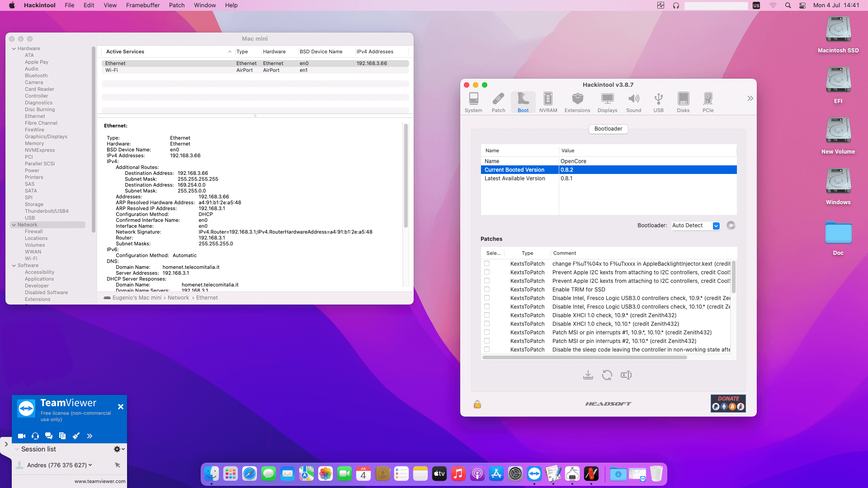Screen dimensions: 868x488
Task: Click TeamViewer headset audio icon
Action: coord(35,436)
